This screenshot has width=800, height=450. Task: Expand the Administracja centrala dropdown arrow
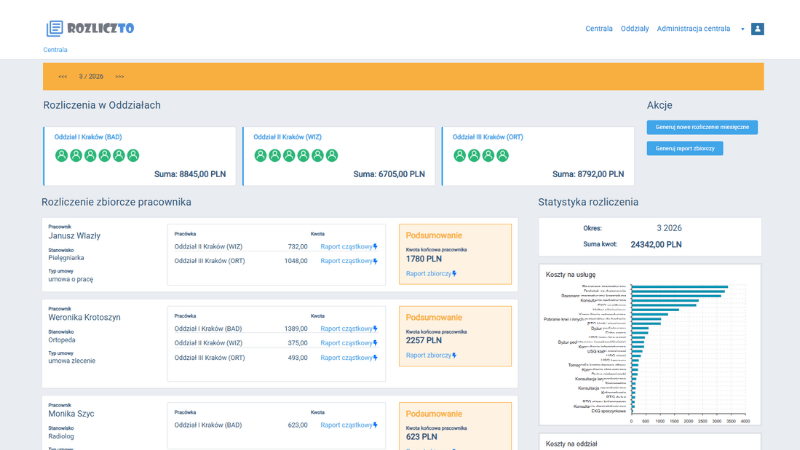pos(742,29)
